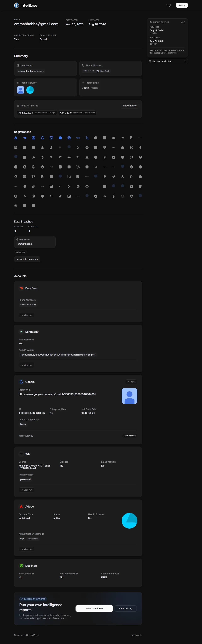Click the Wix icon in Registrations
The width and height of the screenshot is (202, 644).
[x=78, y=138]
